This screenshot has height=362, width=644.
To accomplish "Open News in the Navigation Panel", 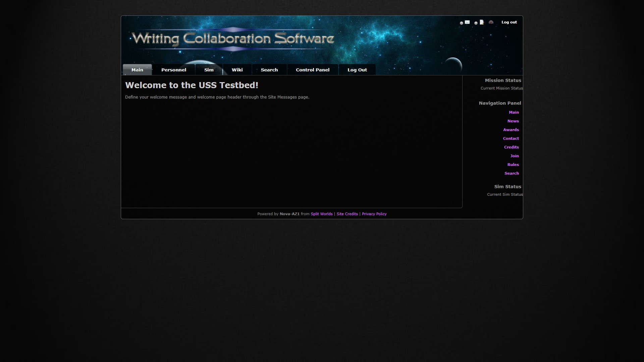I will point(513,121).
